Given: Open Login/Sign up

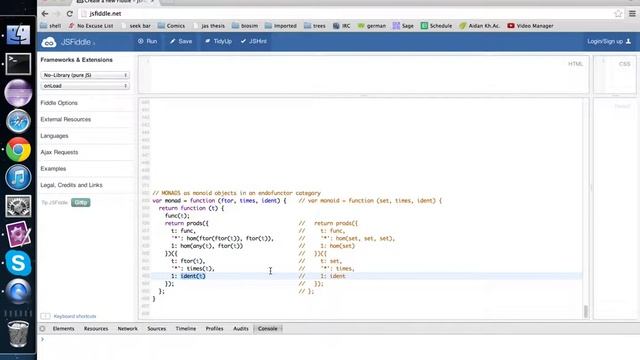Looking at the screenshot, I should (609, 41).
